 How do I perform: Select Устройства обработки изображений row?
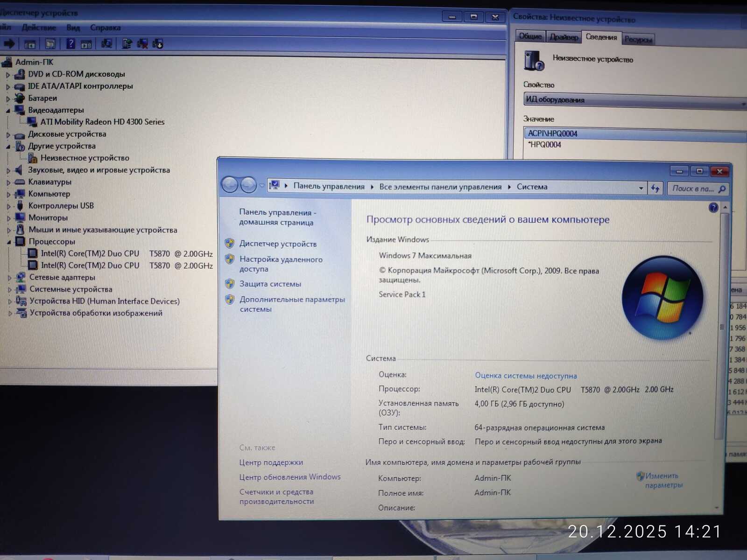pyautogui.click(x=96, y=313)
